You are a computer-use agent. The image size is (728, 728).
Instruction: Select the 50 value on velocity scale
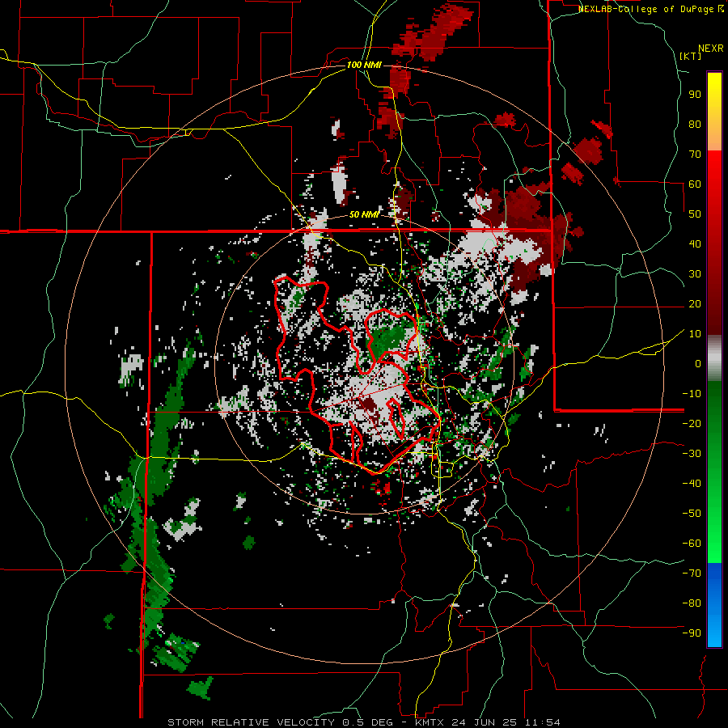(x=695, y=214)
